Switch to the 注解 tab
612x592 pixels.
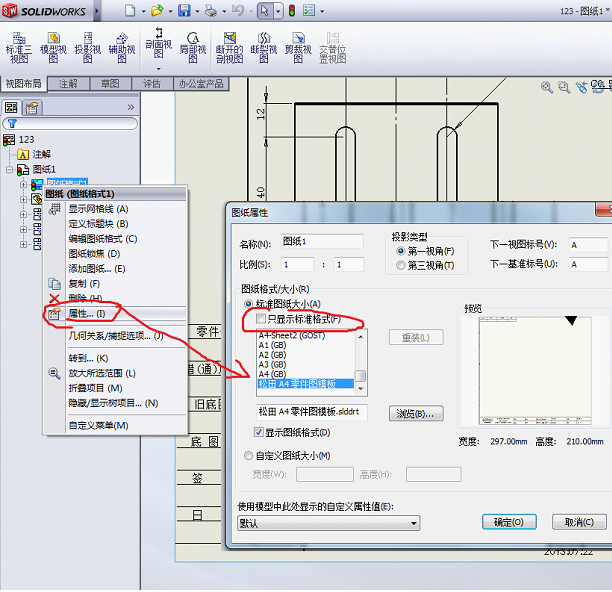point(68,84)
